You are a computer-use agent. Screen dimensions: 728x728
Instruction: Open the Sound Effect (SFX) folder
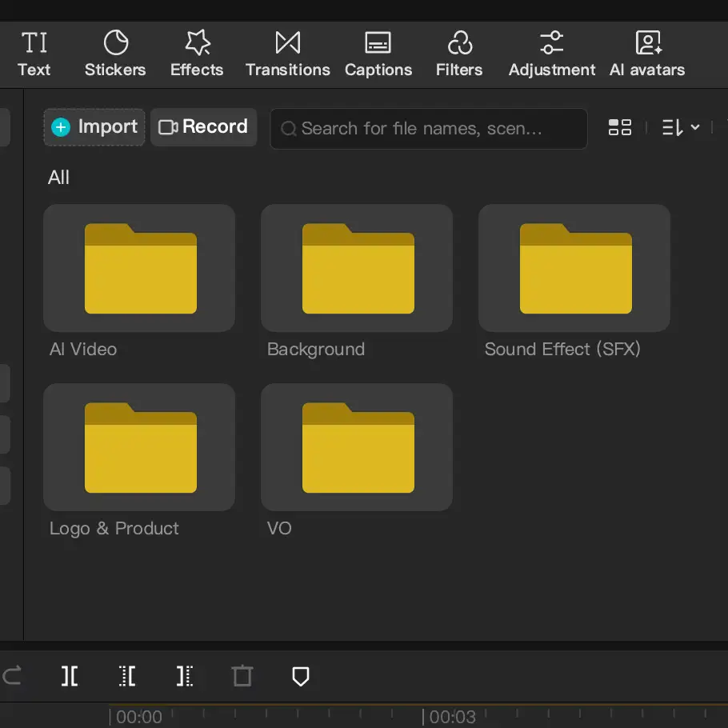pos(574,268)
